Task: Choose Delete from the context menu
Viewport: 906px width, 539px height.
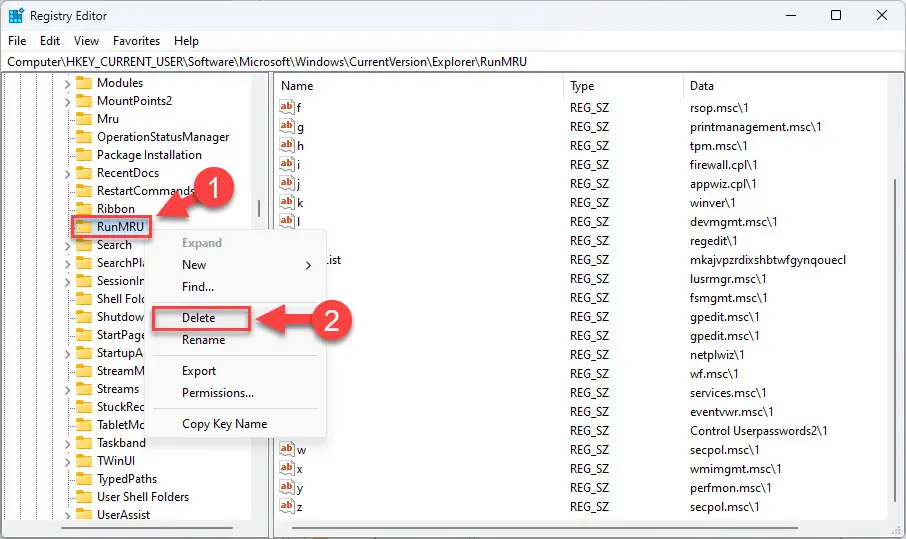Action: click(199, 318)
